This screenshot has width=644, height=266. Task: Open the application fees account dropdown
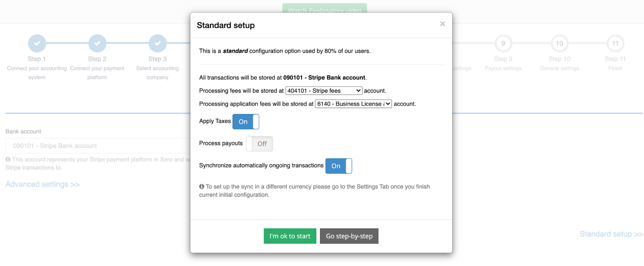point(353,104)
